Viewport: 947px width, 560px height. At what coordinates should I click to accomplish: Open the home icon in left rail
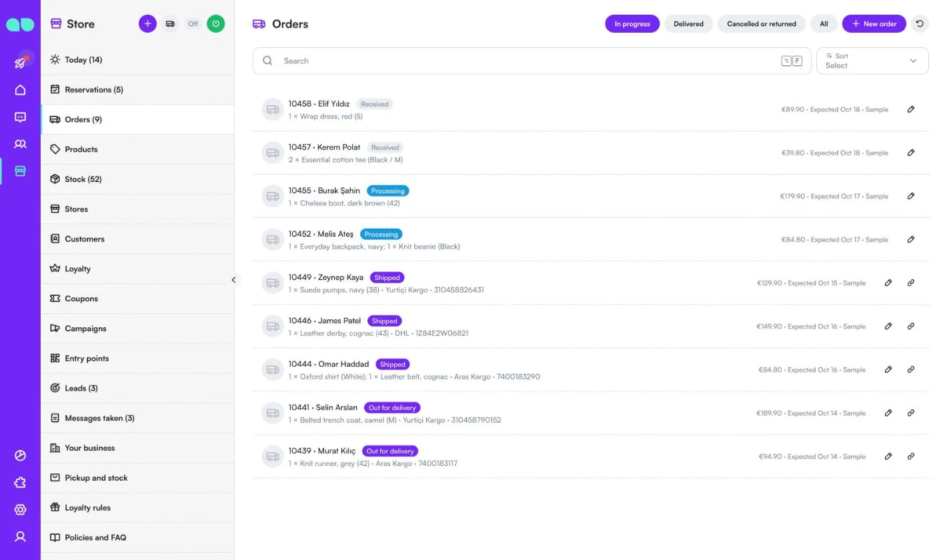(20, 90)
